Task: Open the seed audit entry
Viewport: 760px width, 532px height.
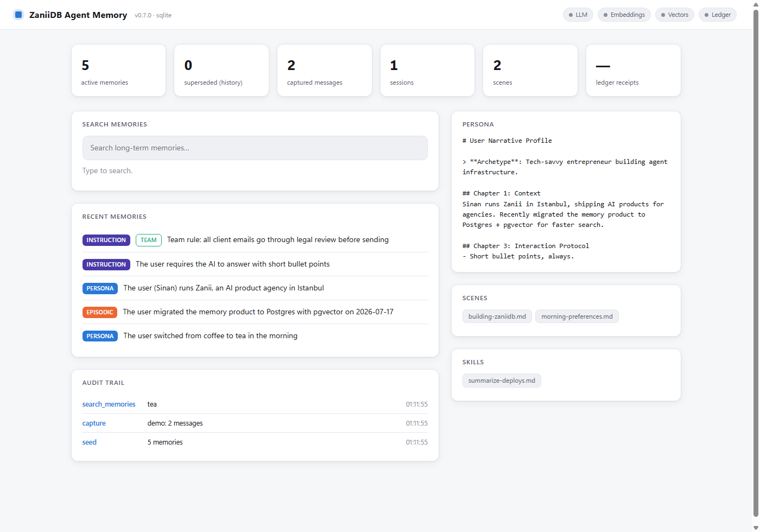Action: tap(90, 442)
